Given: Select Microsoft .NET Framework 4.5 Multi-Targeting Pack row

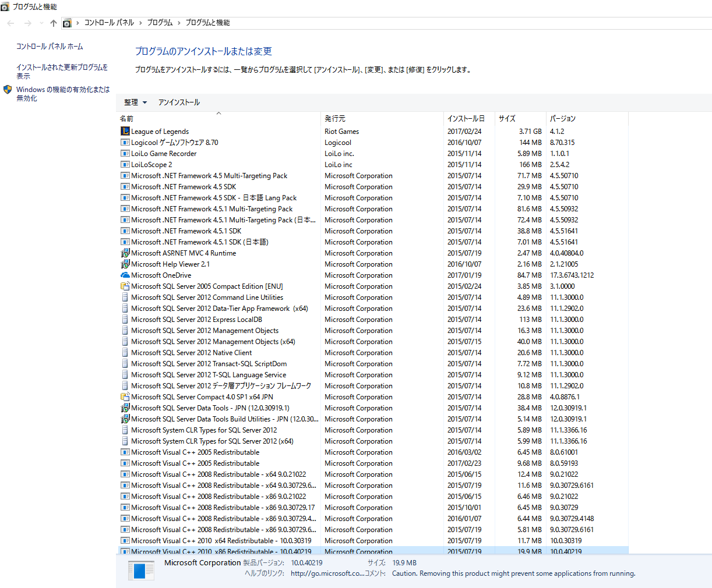Looking at the screenshot, I should point(373,175).
